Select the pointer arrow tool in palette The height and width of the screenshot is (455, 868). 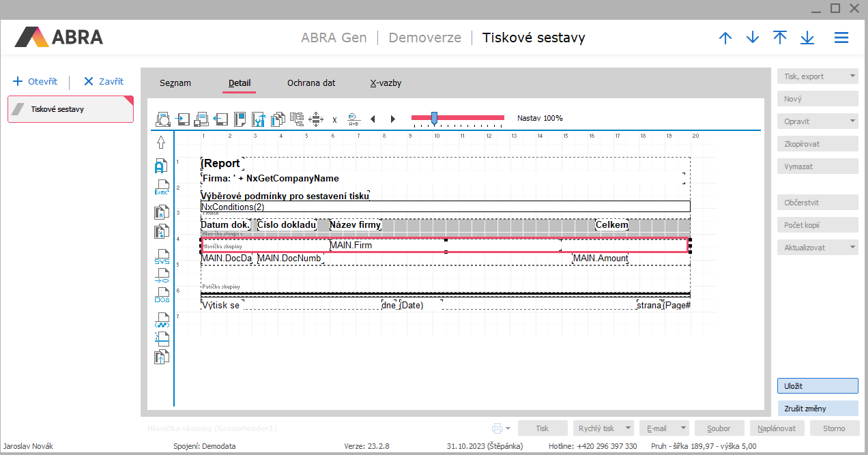161,143
